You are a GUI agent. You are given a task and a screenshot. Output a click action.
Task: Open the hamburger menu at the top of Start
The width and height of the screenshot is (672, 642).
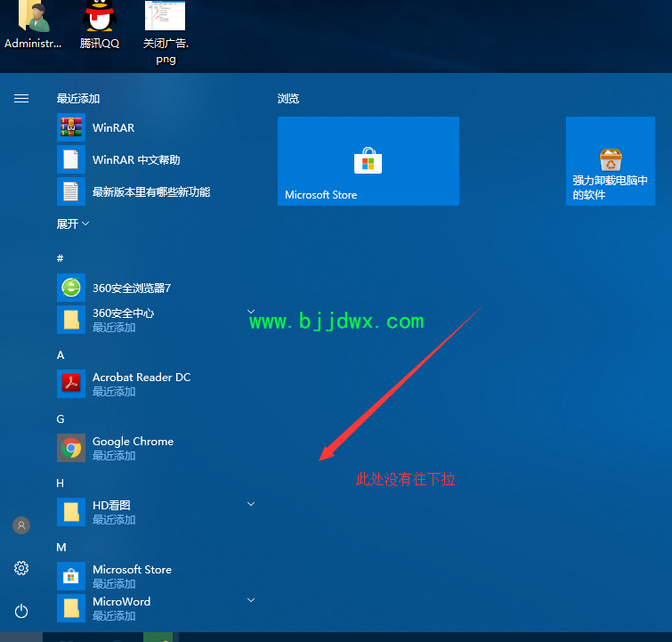coord(21,99)
